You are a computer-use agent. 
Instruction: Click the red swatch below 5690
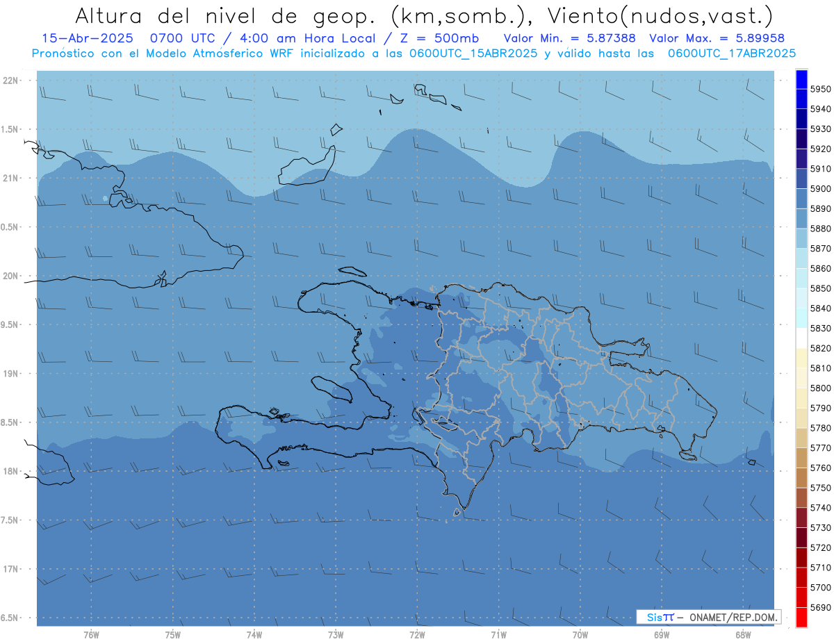801,618
